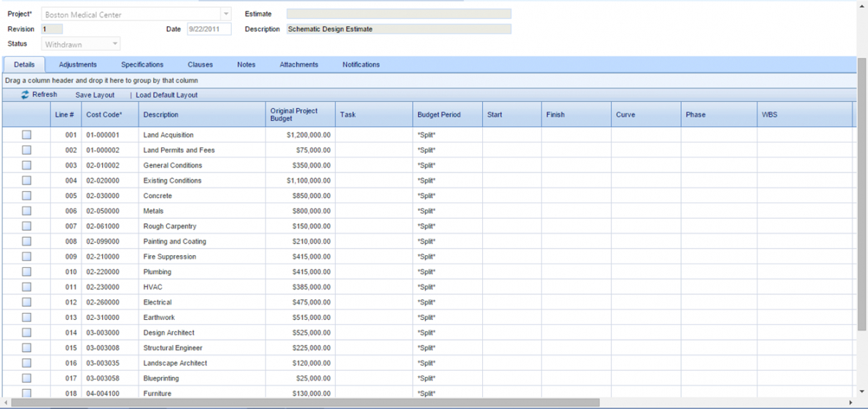This screenshot has height=409, width=868.
Task: Click Save Layout button
Action: [x=95, y=95]
